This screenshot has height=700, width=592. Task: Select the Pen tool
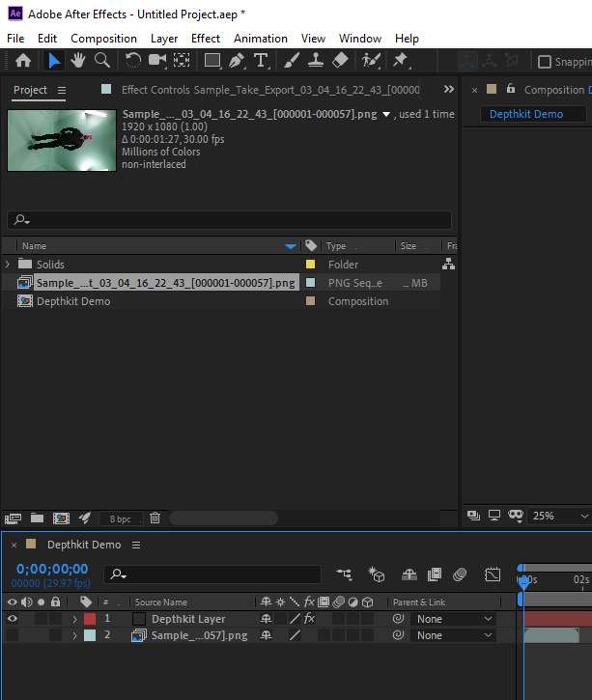point(237,61)
